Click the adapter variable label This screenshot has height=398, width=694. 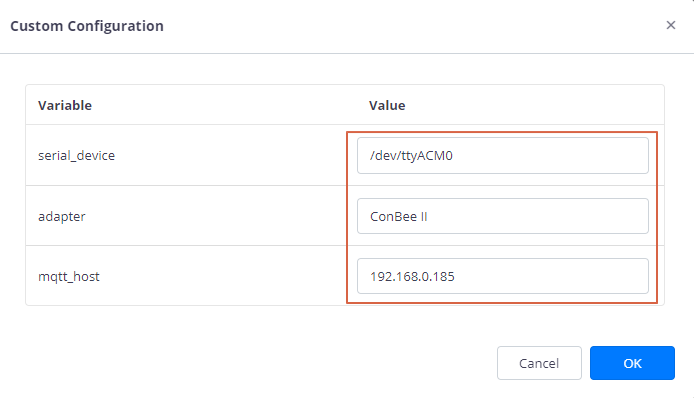pyautogui.click(x=62, y=216)
